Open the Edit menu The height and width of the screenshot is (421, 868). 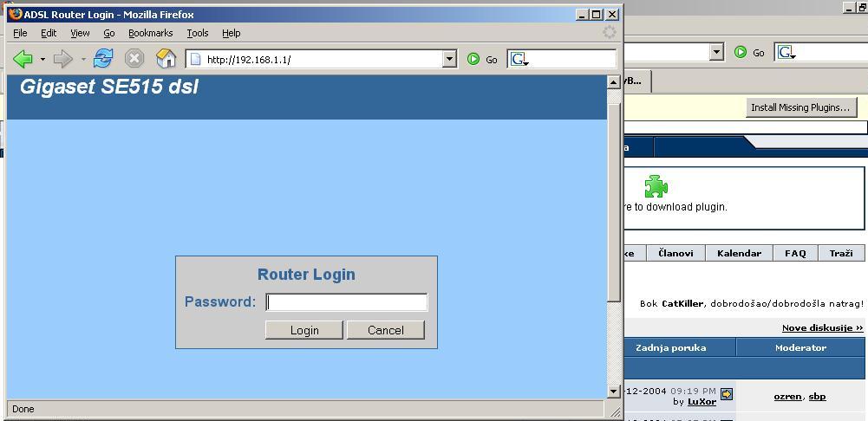[49, 33]
